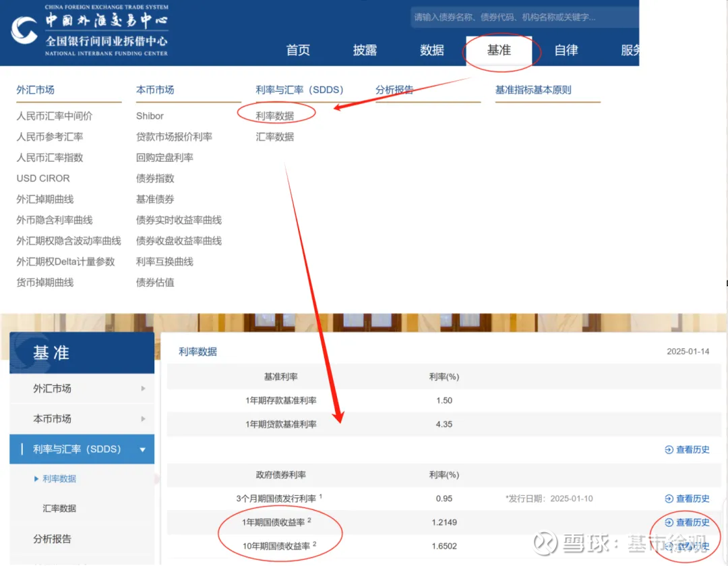Select 利率数据 in the sidebar submenu
Image resolution: width=728 pixels, height=566 pixels.
(x=59, y=478)
